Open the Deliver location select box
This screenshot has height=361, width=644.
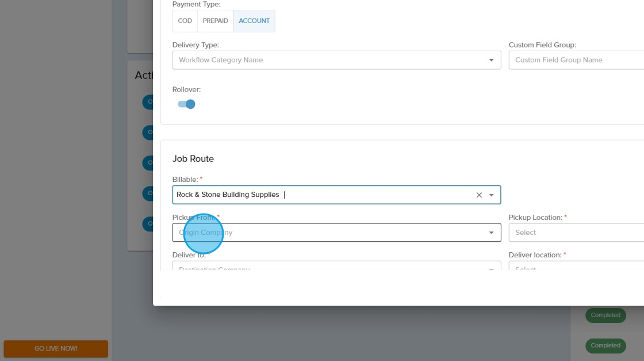click(x=575, y=267)
